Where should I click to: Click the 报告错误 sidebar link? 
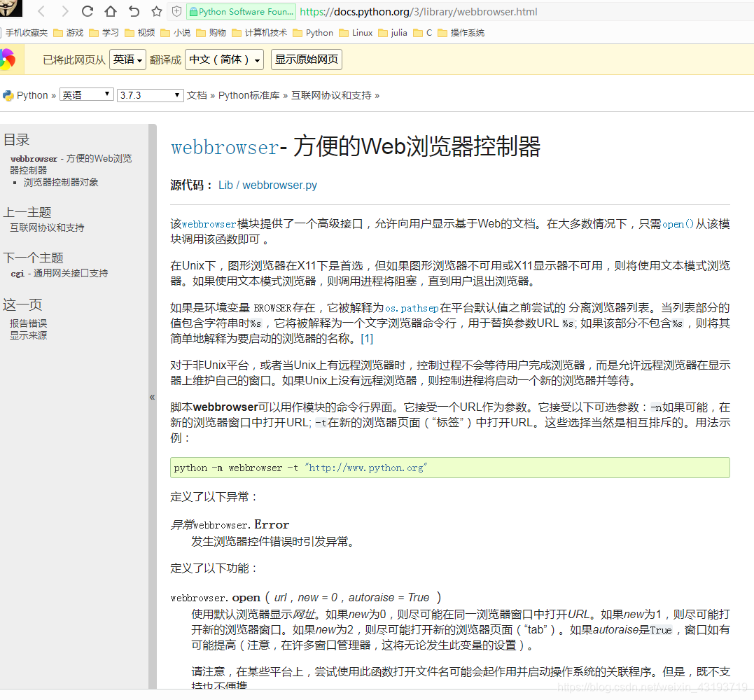coord(29,323)
